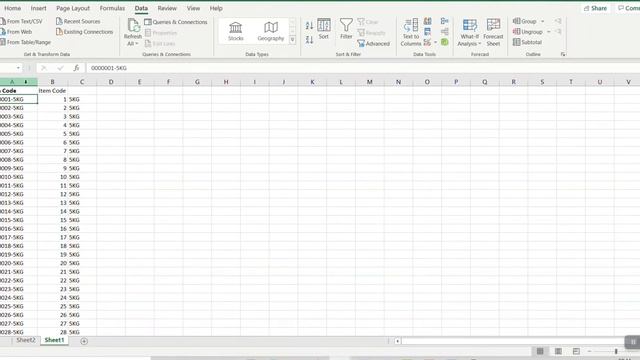Click the Remove Duplicates icon

427,31
